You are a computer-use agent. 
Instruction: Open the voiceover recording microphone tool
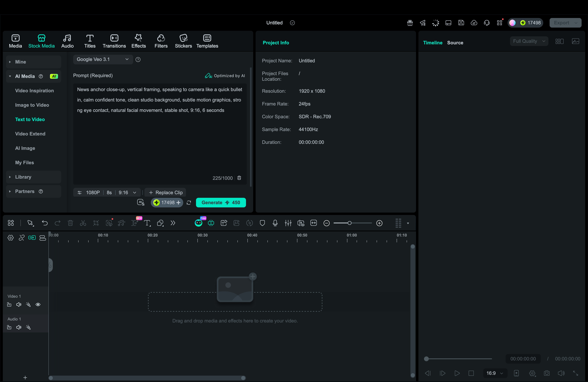(x=275, y=223)
